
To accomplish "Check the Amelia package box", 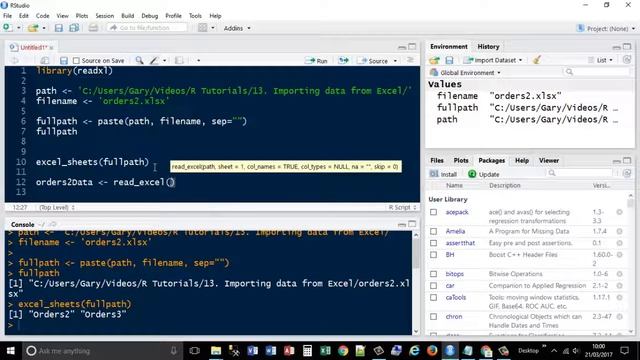I will (x=433, y=231).
